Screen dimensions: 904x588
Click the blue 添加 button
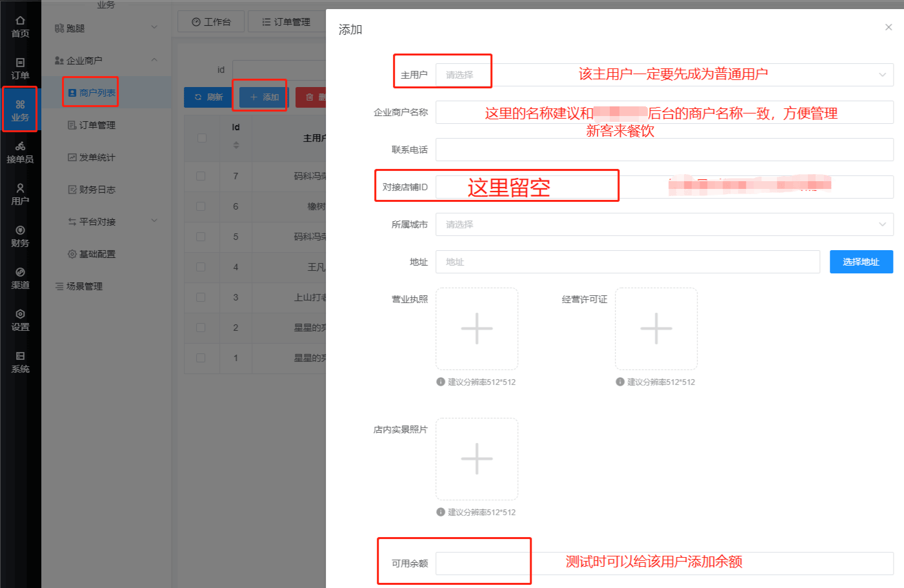pos(264,97)
